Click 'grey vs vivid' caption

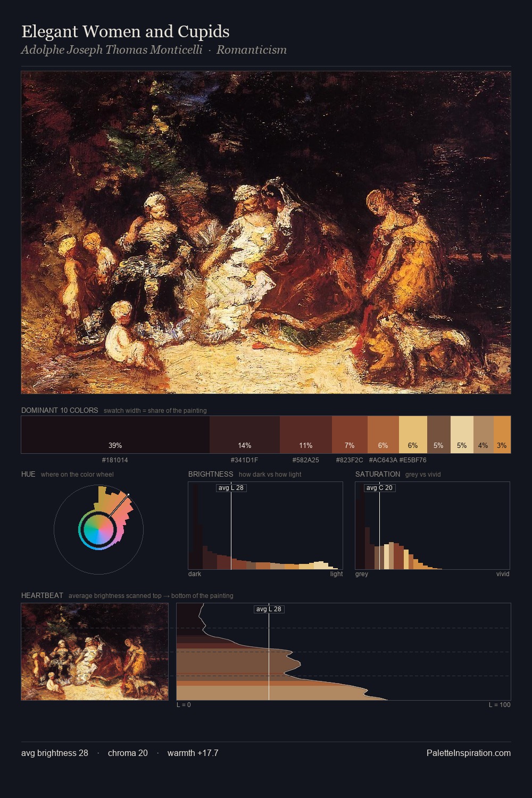(423, 475)
